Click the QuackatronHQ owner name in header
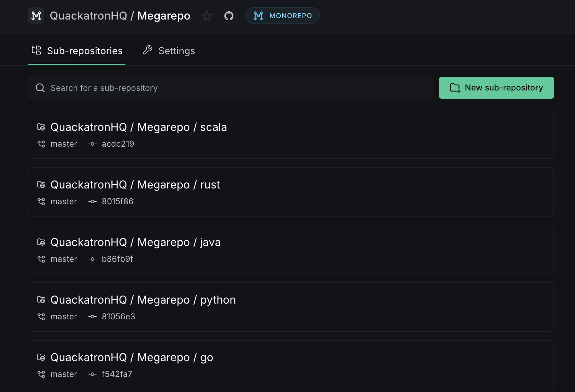Screen dimensions: 575x392 tap(88, 16)
